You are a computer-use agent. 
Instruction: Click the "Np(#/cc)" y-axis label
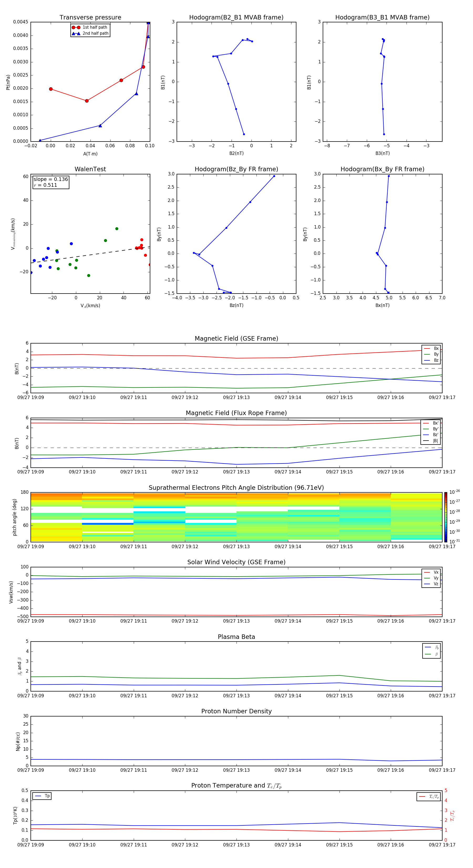(18, 741)
